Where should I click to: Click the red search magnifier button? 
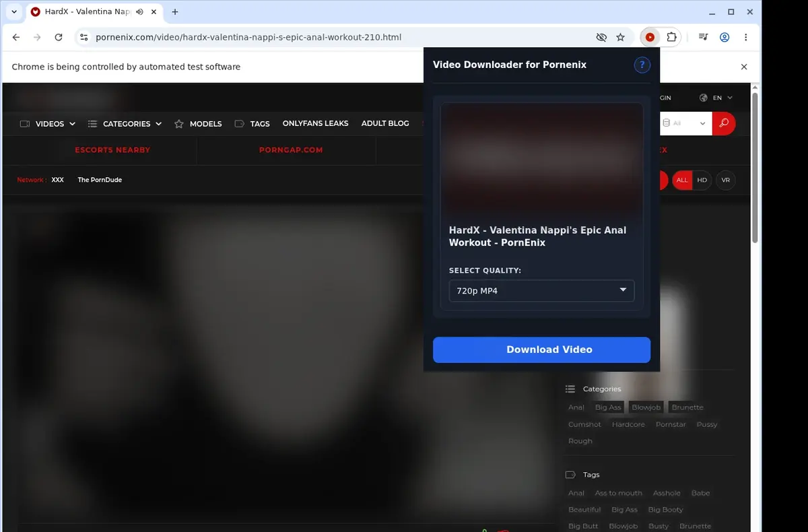point(724,123)
